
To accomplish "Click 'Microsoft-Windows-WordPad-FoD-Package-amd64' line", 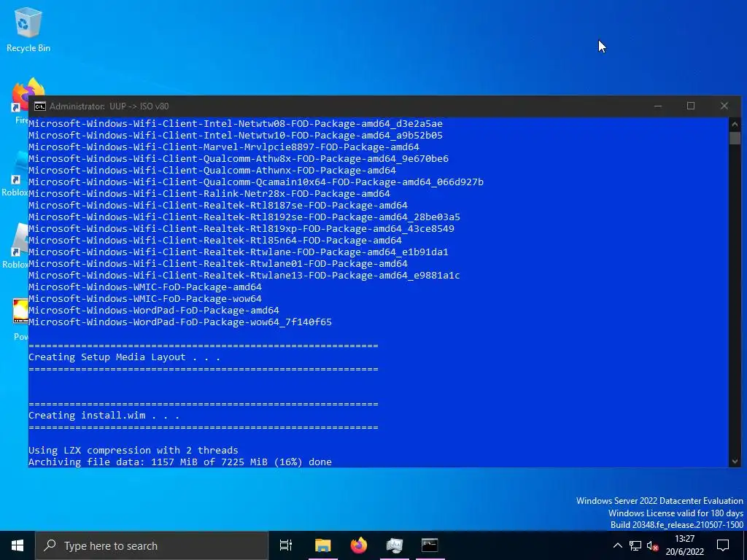I will [x=154, y=311].
